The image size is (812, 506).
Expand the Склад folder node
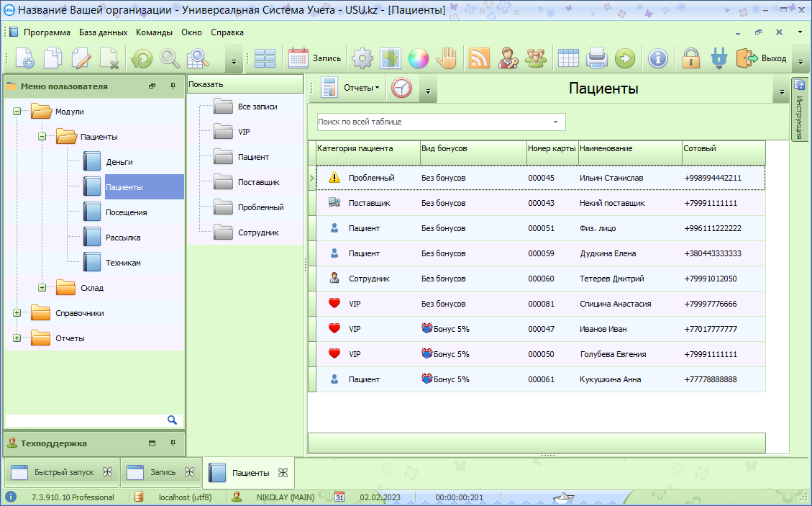[42, 288]
